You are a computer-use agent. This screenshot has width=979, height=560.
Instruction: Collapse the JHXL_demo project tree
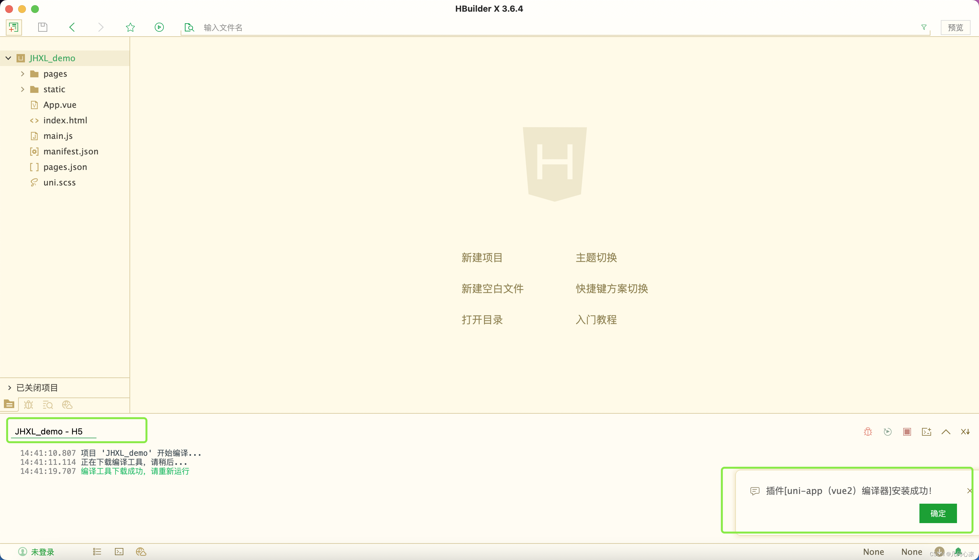8,58
